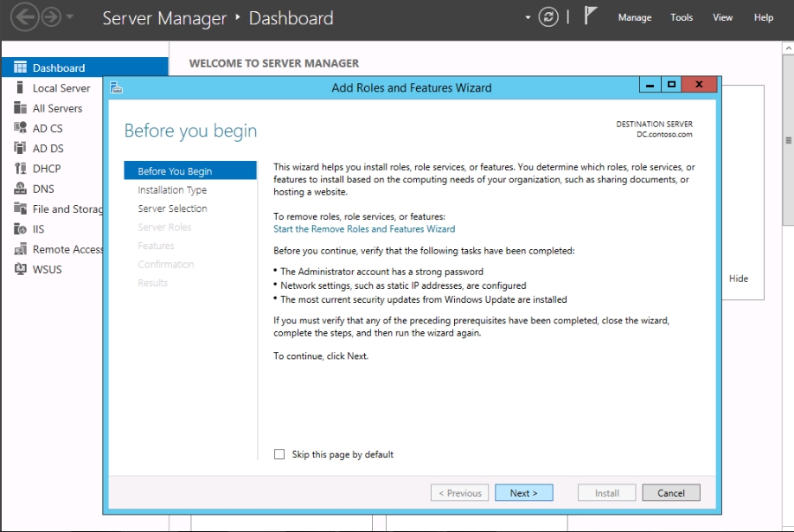Click the Next button
The image size is (794, 532).
523,492
